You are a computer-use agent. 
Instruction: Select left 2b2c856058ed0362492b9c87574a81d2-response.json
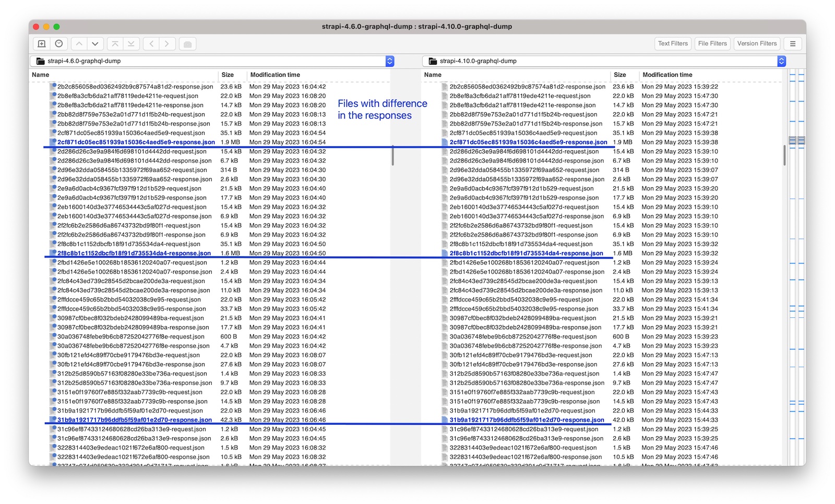coord(135,87)
